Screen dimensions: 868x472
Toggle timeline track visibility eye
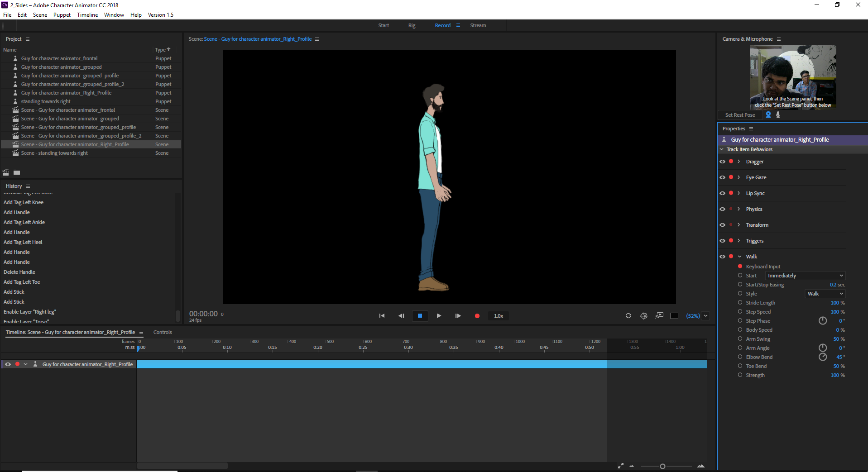click(8, 364)
